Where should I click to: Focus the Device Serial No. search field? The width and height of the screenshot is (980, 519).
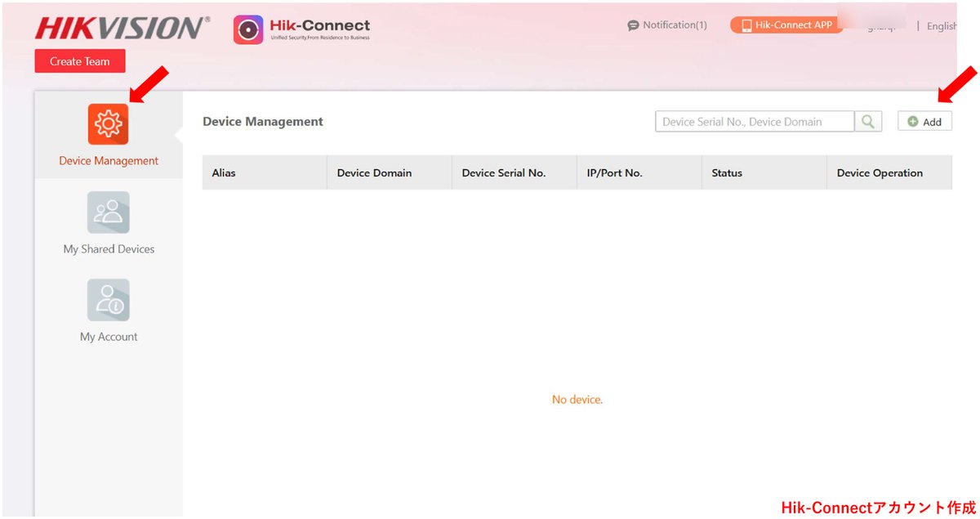[x=755, y=122]
